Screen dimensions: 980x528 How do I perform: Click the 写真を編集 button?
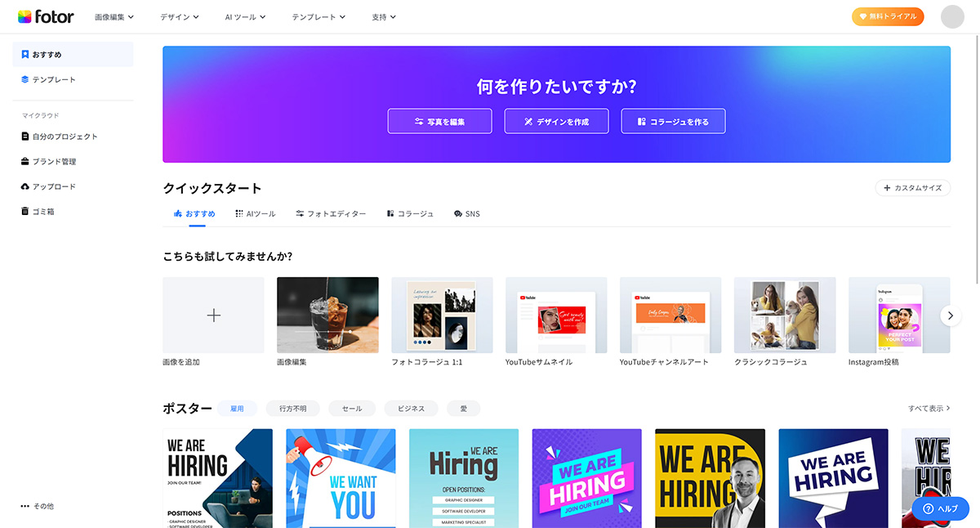(440, 121)
